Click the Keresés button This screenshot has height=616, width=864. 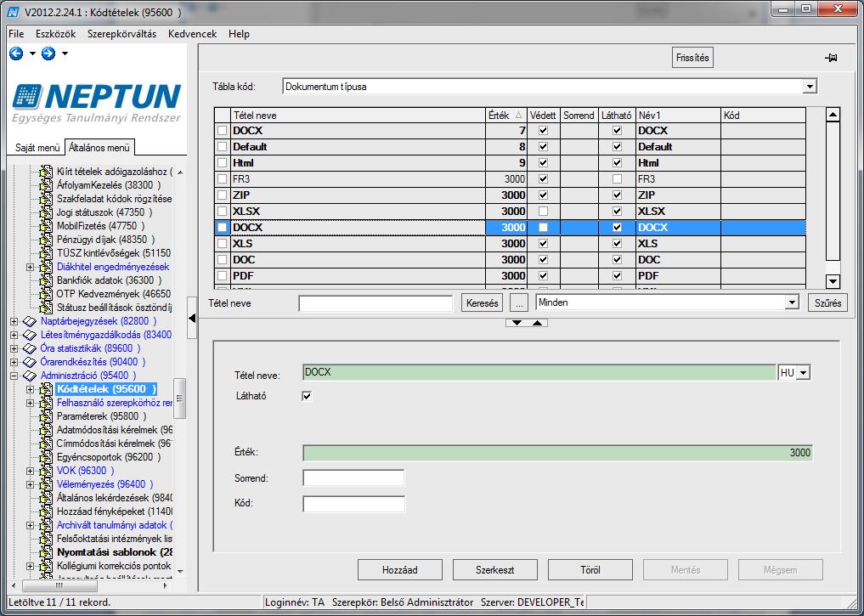pos(482,302)
